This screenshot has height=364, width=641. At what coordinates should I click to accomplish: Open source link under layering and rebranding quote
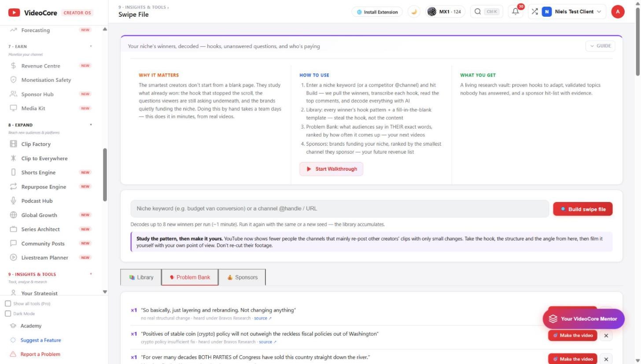click(263, 318)
